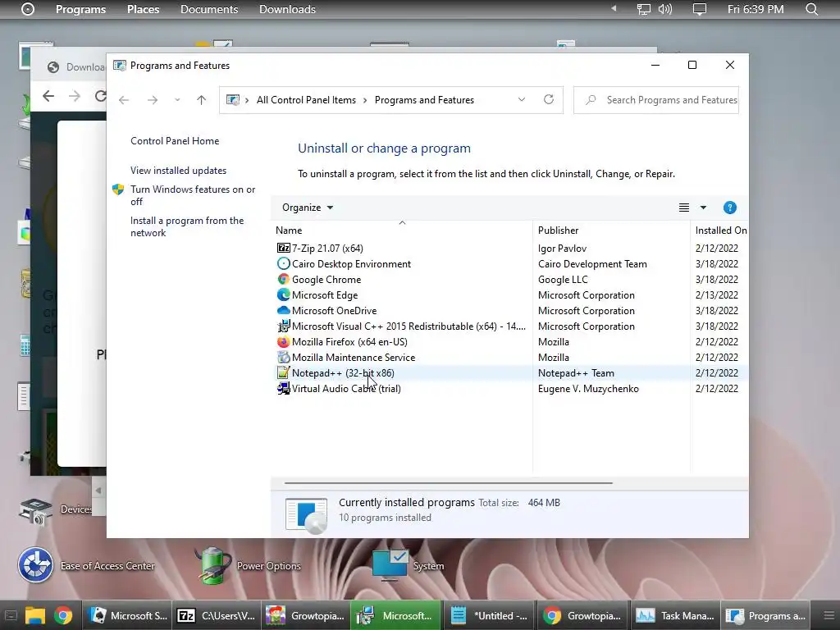Viewport: 840px width, 630px height.
Task: Open Install a program from the network
Action: click(187, 226)
